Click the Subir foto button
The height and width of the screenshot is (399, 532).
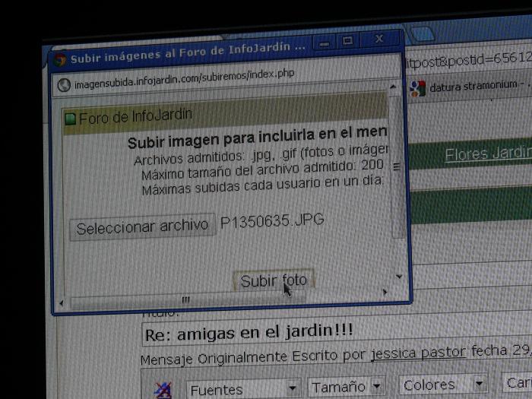pyautogui.click(x=274, y=280)
